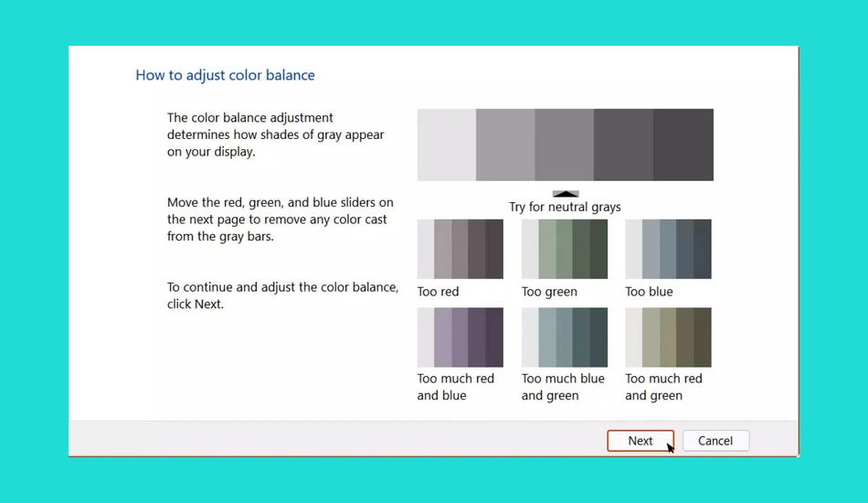
Task: Click the blue and green cast sample swatch
Action: pos(564,337)
